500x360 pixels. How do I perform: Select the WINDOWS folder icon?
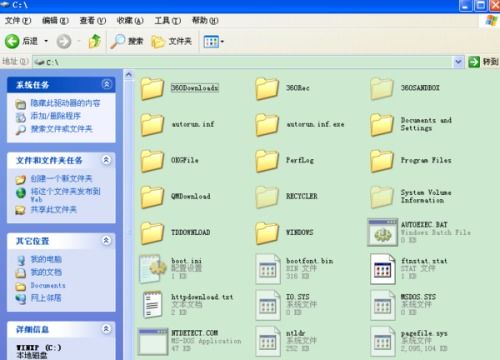pyautogui.click(x=267, y=233)
